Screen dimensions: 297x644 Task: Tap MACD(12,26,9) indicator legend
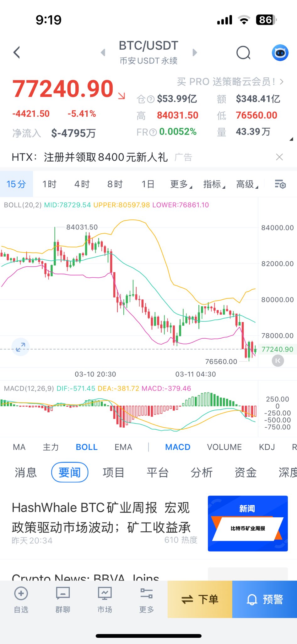[97, 388]
